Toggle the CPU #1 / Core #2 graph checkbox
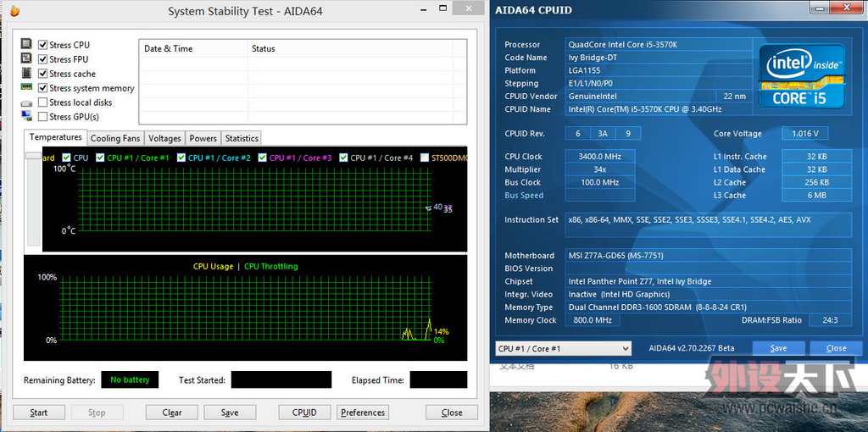 181,158
